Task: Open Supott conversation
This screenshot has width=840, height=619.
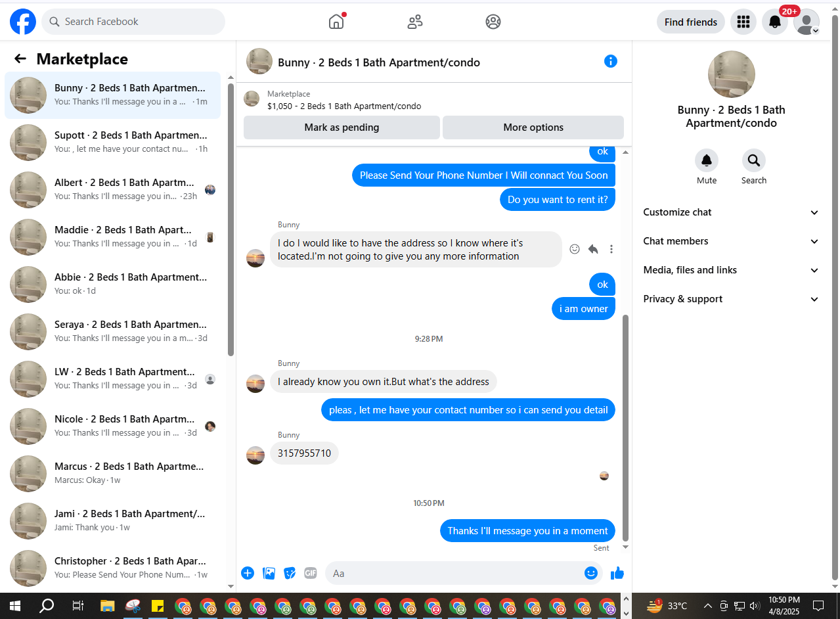Action: point(113,142)
